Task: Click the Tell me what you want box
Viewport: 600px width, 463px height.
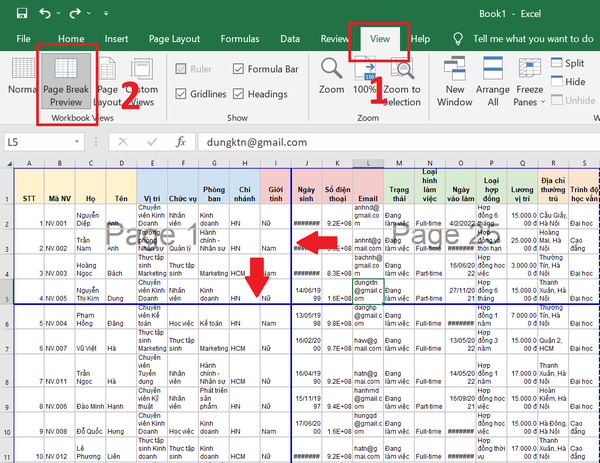Action: tap(533, 39)
